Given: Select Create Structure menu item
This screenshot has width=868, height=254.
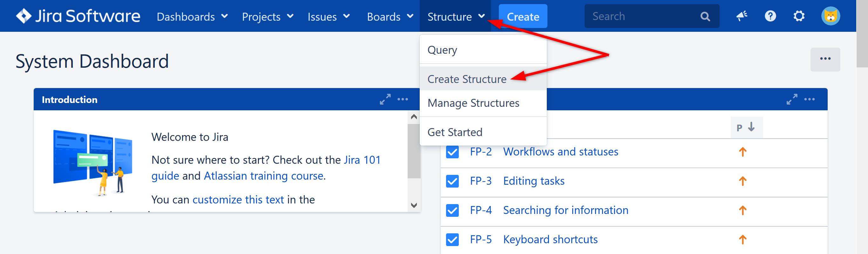Looking at the screenshot, I should coord(483,79).
